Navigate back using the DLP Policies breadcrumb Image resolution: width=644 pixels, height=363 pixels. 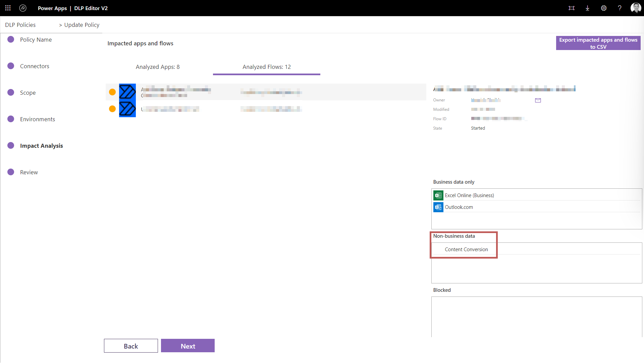point(20,25)
